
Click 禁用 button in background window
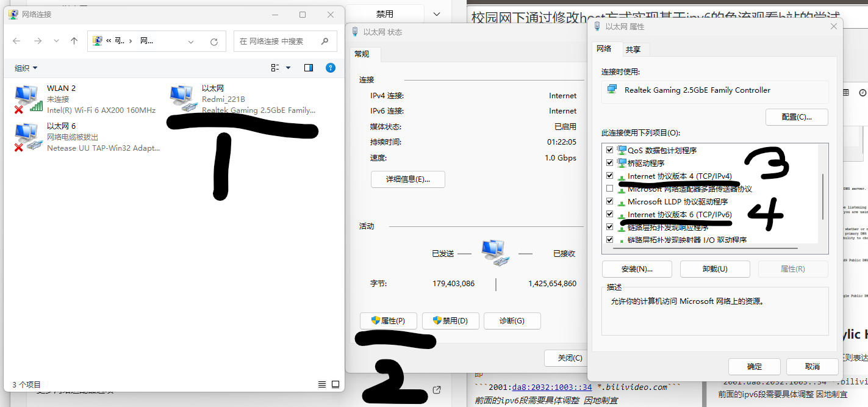(x=385, y=13)
